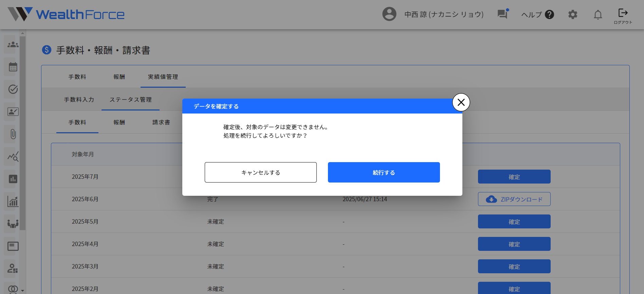Click 未確定 status for 2025年5月

(x=216, y=222)
